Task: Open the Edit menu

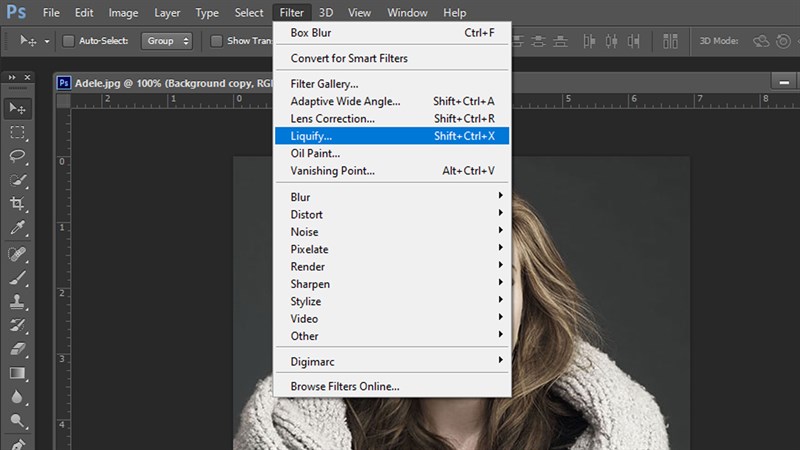Action: [x=84, y=12]
